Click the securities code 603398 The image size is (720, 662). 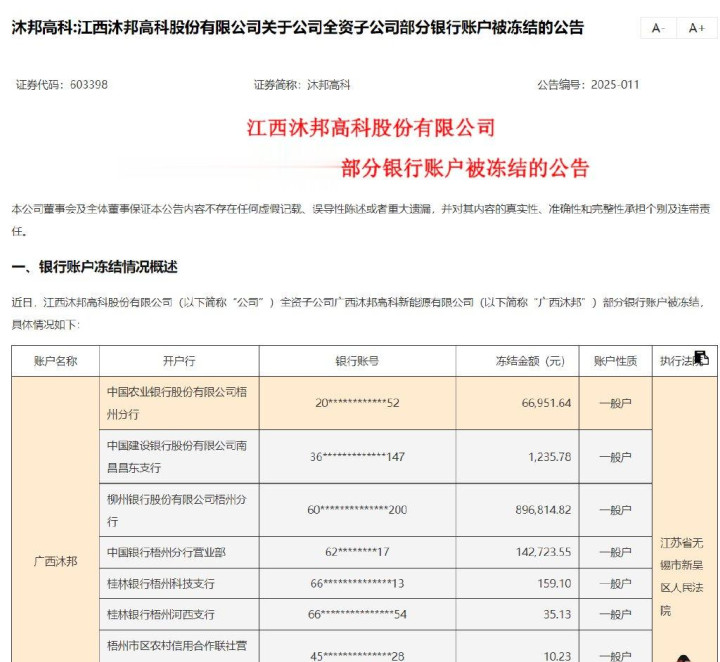[x=89, y=85]
